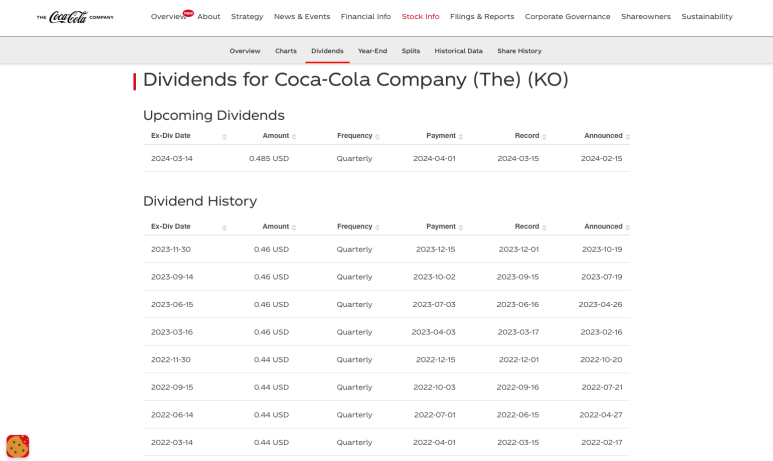Select the Dividends sub-tab
This screenshot has width=773, height=461.
tap(327, 51)
